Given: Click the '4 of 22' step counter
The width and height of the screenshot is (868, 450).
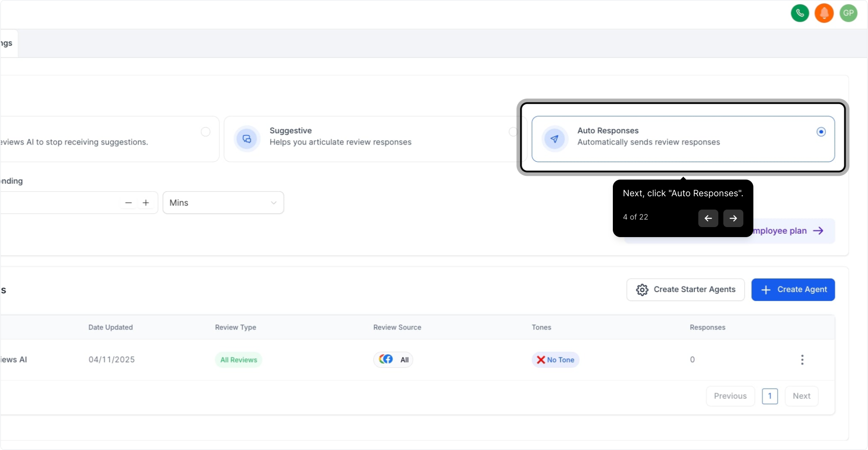Looking at the screenshot, I should (x=635, y=217).
